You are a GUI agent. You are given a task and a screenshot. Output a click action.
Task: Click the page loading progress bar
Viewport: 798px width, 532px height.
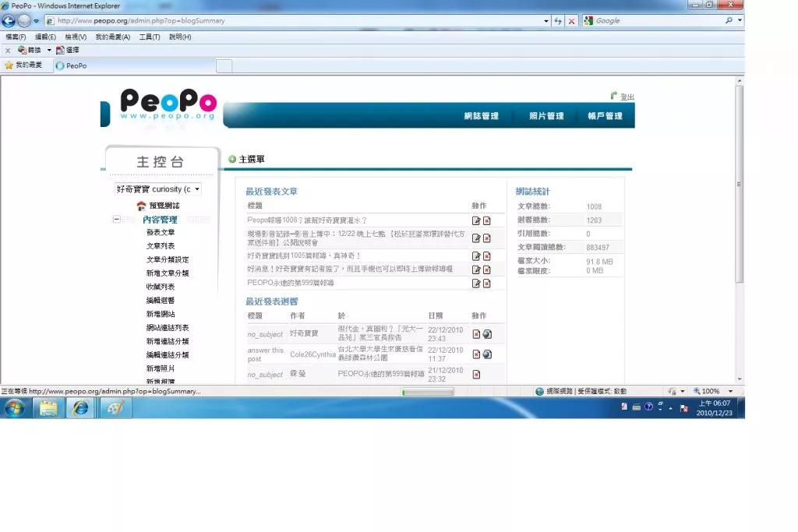(428, 392)
